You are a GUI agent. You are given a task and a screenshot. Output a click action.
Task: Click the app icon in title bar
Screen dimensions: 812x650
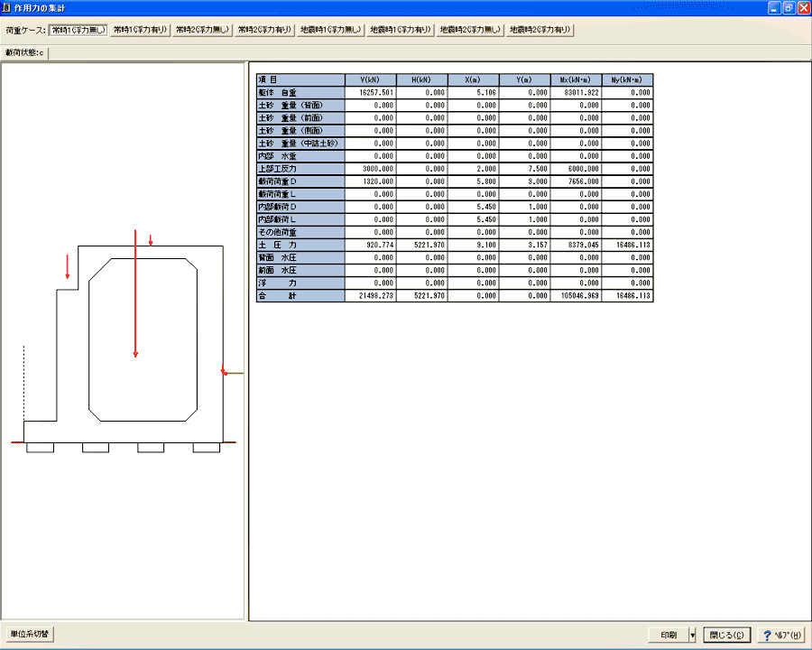[6, 8]
